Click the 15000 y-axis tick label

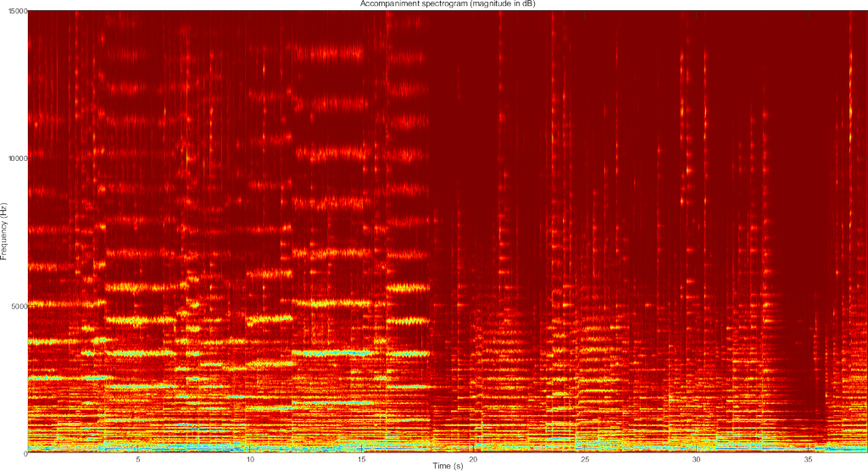(19, 12)
